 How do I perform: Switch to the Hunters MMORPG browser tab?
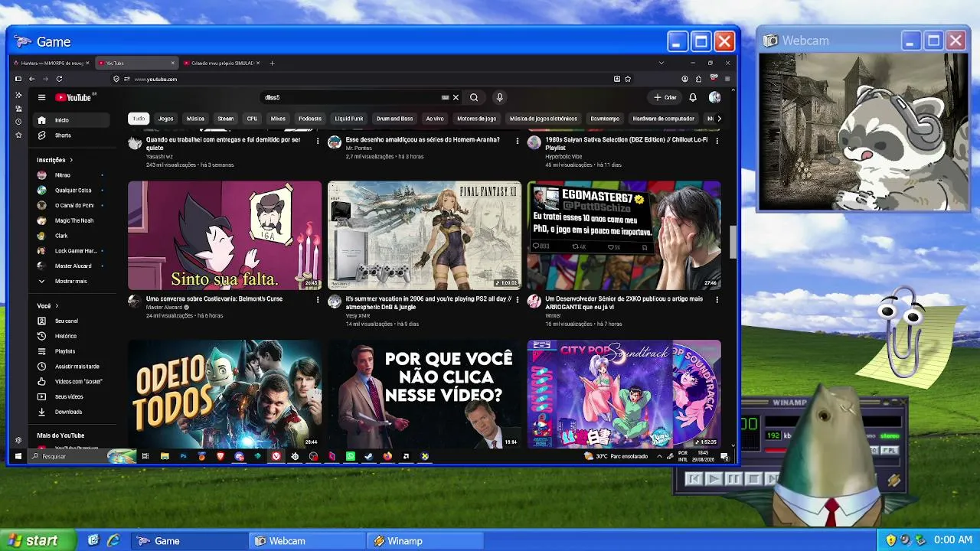pyautogui.click(x=51, y=63)
